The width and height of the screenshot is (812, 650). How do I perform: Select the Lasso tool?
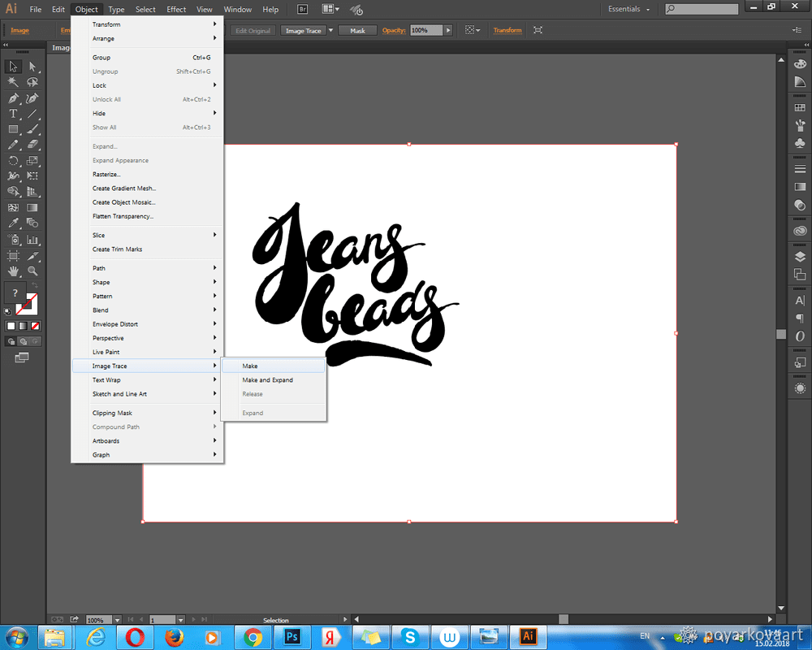click(x=32, y=82)
